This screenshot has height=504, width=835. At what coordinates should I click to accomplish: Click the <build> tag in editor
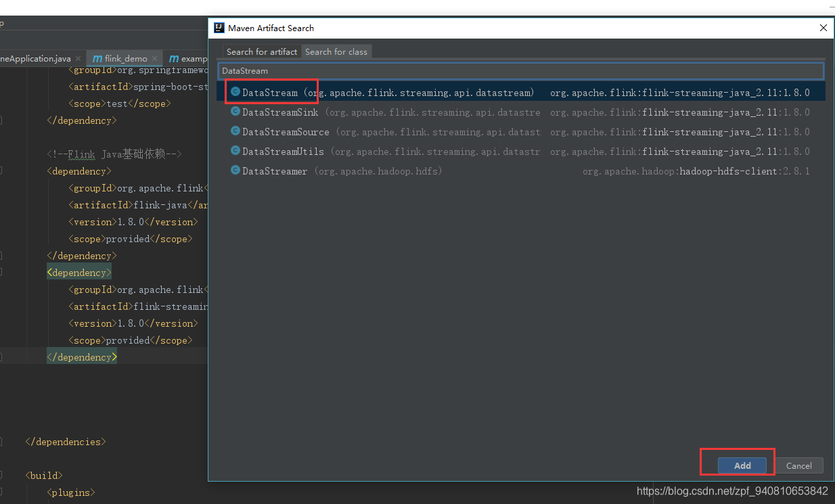[x=44, y=476]
